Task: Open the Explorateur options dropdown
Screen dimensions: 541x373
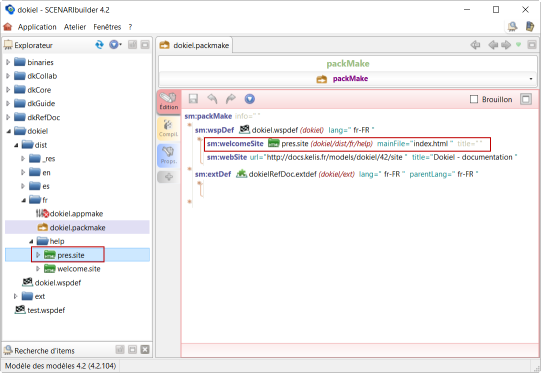Action: pyautogui.click(x=115, y=45)
